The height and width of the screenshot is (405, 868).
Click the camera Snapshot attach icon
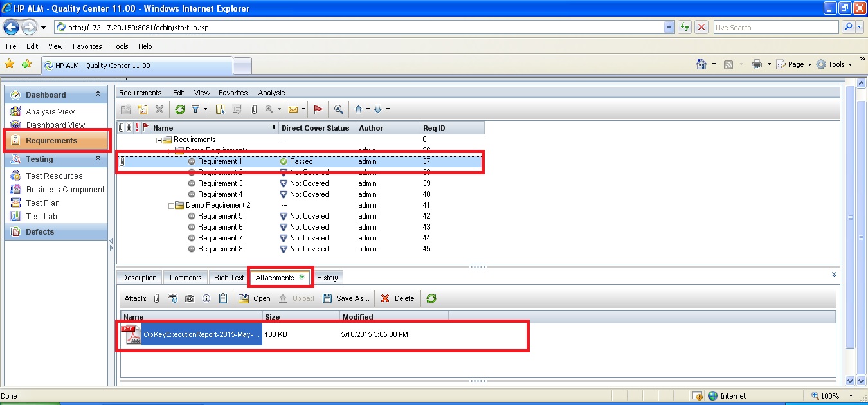(190, 298)
